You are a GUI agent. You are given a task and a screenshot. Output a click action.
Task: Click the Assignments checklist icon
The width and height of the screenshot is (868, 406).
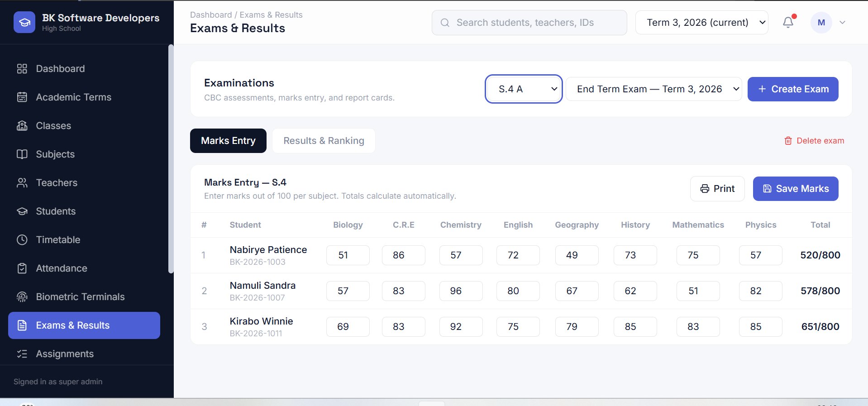tap(22, 354)
